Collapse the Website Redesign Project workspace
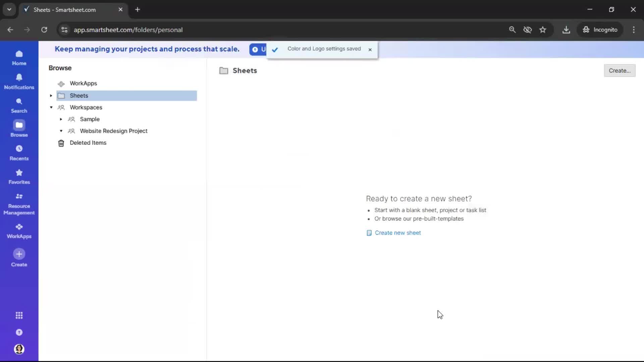This screenshot has height=362, width=644. (x=61, y=131)
